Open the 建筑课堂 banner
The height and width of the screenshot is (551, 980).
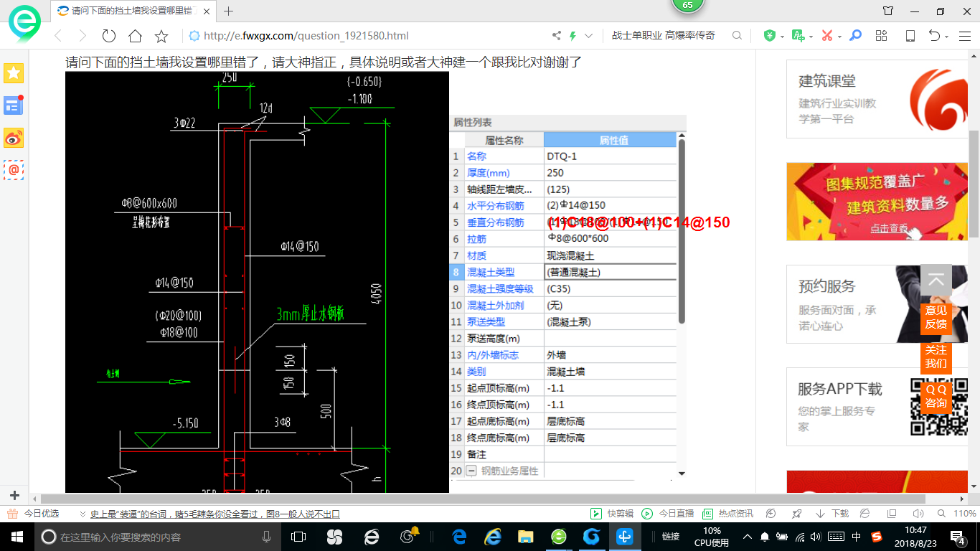point(877,100)
